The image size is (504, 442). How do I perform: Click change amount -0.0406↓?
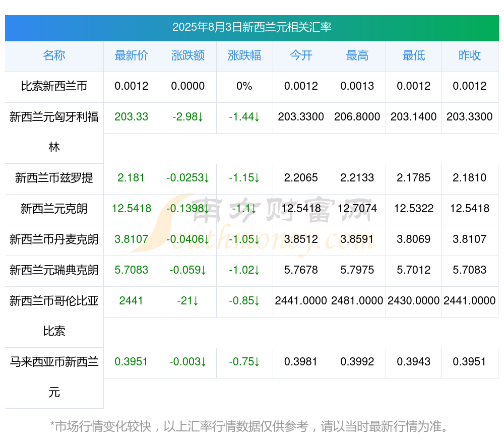tap(187, 239)
